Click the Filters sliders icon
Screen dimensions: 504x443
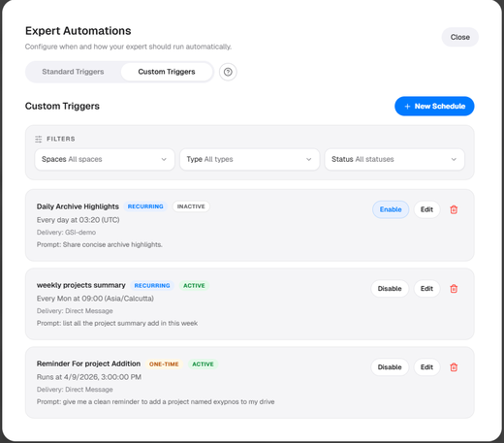click(x=39, y=139)
